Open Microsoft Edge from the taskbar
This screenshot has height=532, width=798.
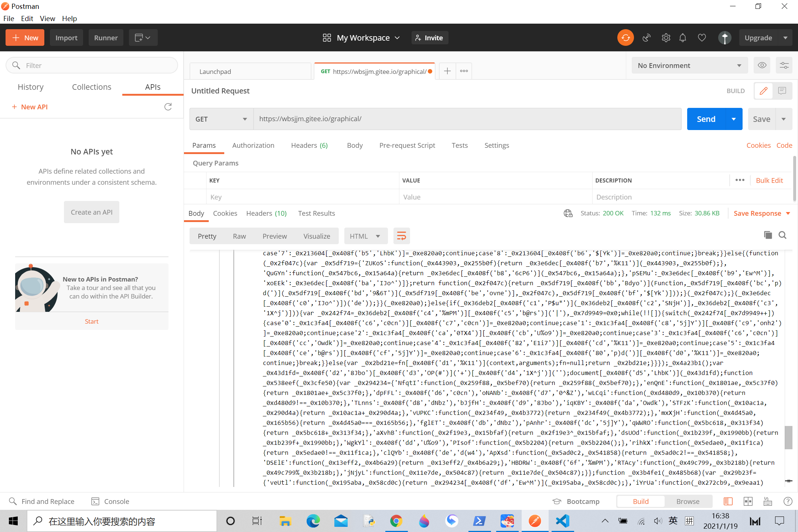point(313,521)
